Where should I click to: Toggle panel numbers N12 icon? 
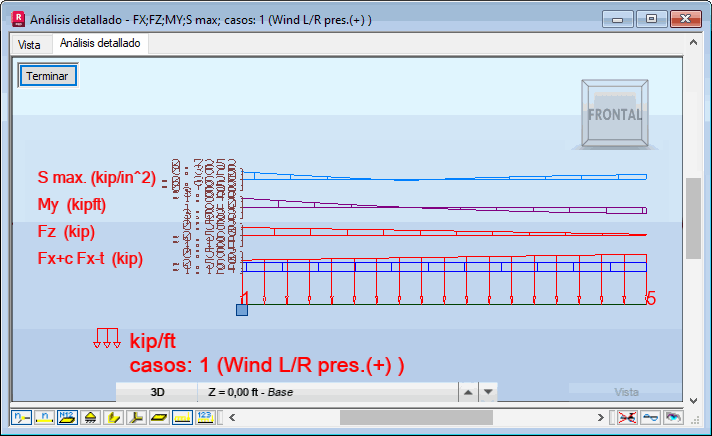(67, 417)
